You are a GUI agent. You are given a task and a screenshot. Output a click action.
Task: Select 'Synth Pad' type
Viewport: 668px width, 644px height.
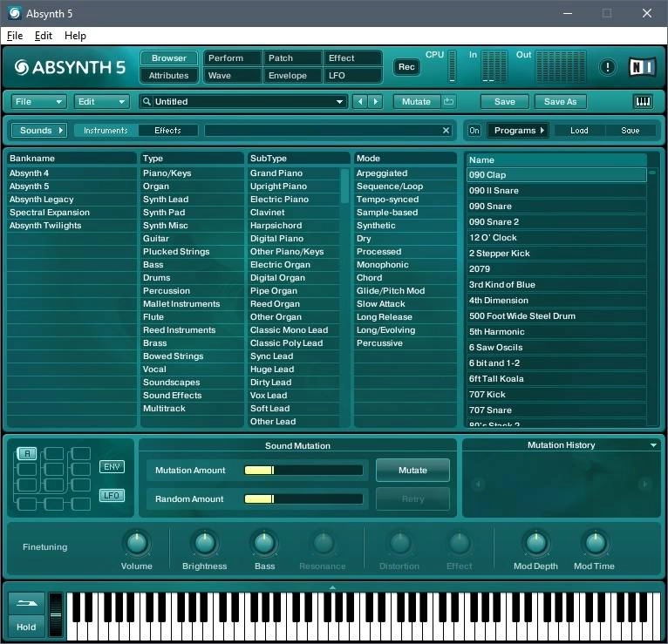tap(192, 212)
